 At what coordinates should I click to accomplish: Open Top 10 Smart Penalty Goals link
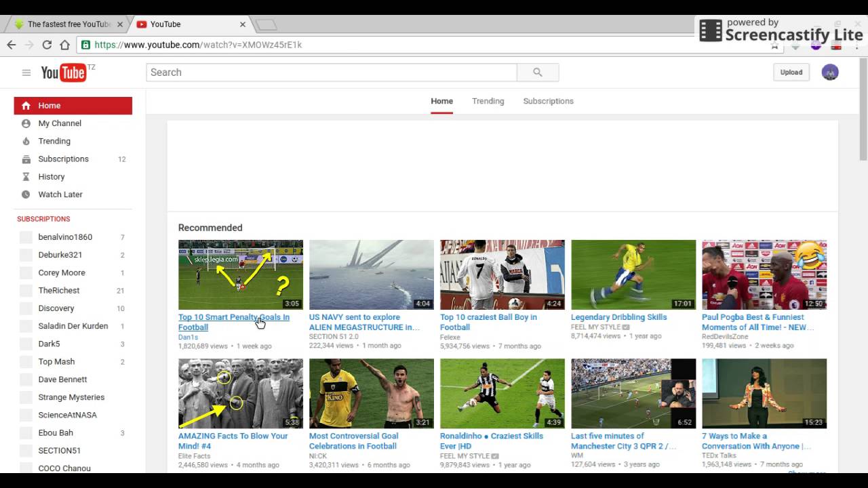click(234, 322)
